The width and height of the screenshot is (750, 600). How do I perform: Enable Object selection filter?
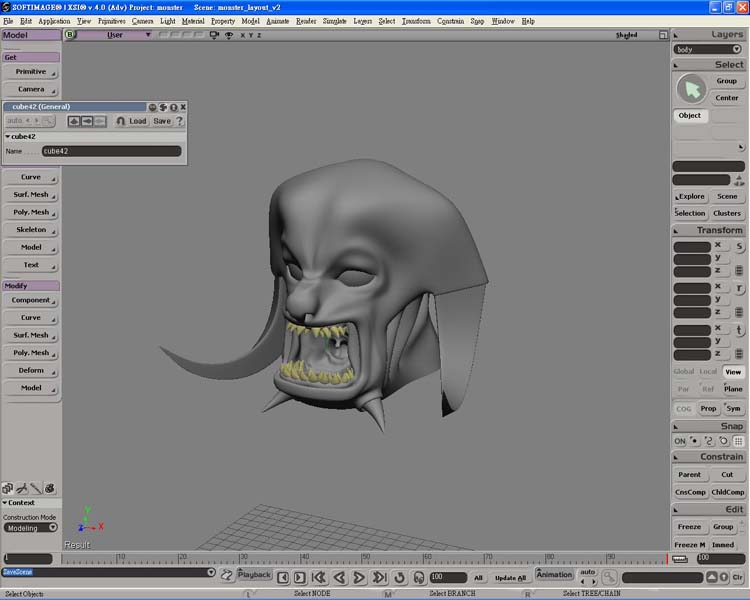tap(690, 115)
